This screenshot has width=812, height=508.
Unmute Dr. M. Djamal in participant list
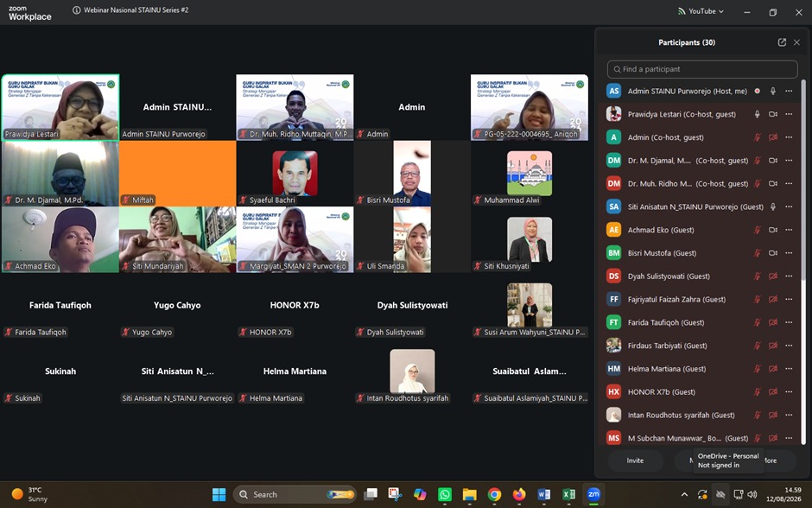(757, 161)
